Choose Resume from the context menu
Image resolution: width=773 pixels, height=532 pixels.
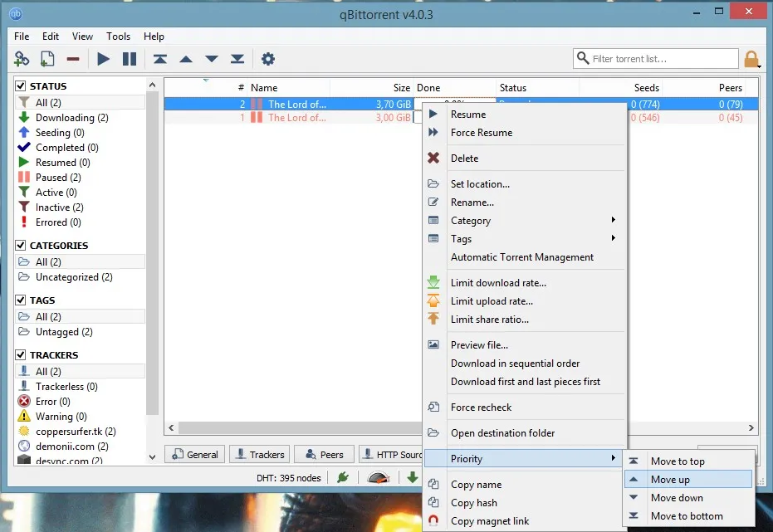525,115
